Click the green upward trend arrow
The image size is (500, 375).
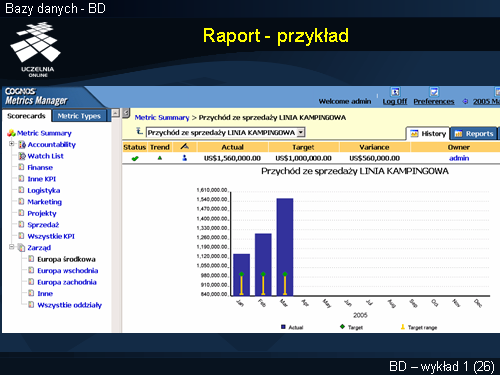point(160,158)
